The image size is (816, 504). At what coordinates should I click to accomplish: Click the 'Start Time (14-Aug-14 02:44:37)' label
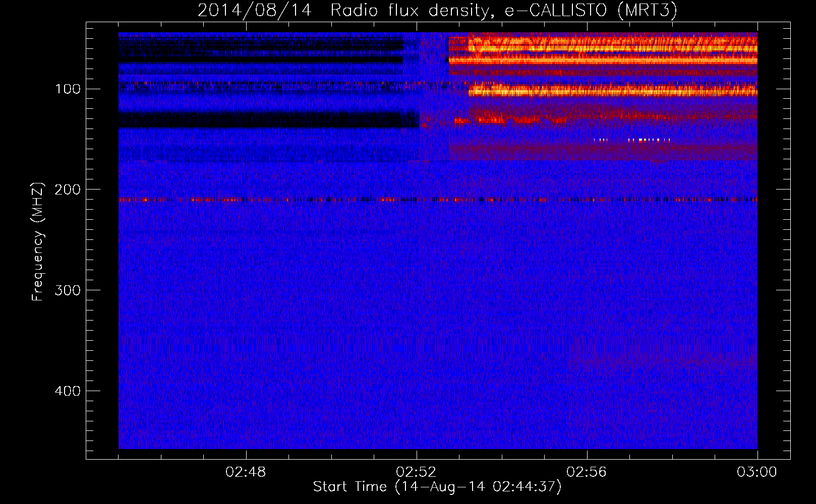[x=437, y=487]
